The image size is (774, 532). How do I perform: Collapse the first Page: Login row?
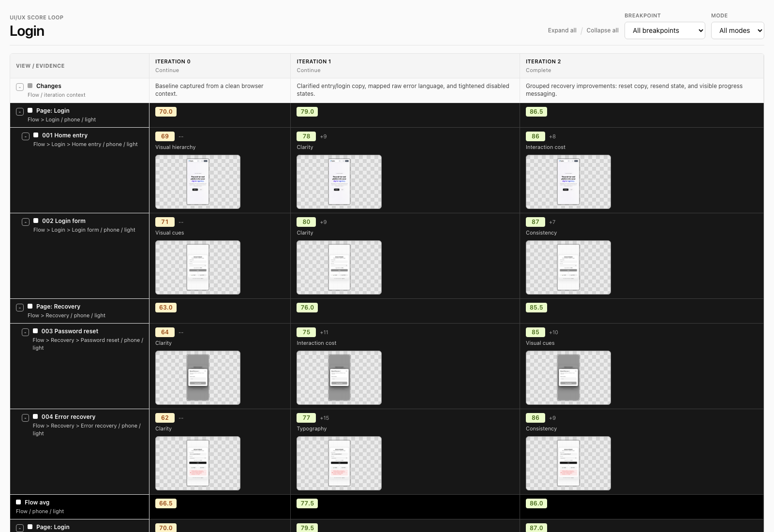[20, 112]
